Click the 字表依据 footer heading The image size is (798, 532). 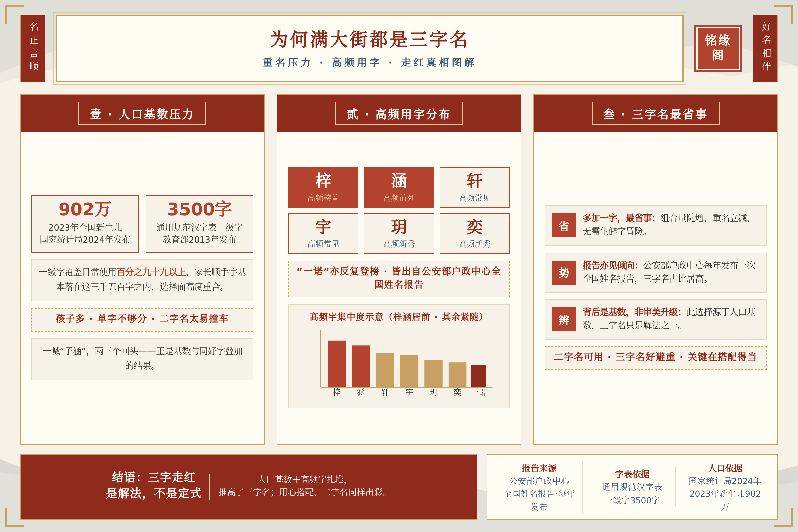pyautogui.click(x=632, y=474)
